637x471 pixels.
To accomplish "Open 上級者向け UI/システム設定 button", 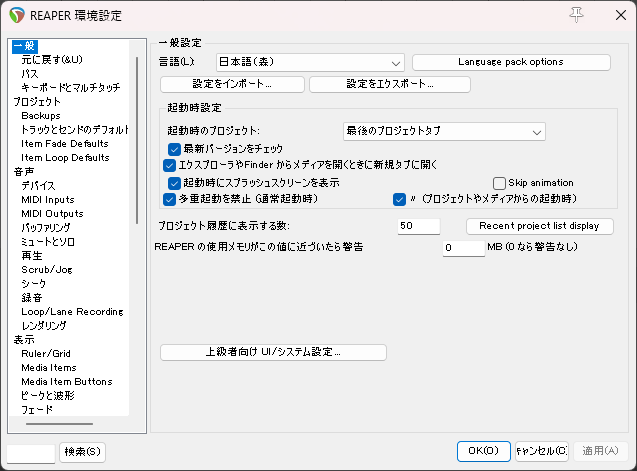I will [x=273, y=352].
